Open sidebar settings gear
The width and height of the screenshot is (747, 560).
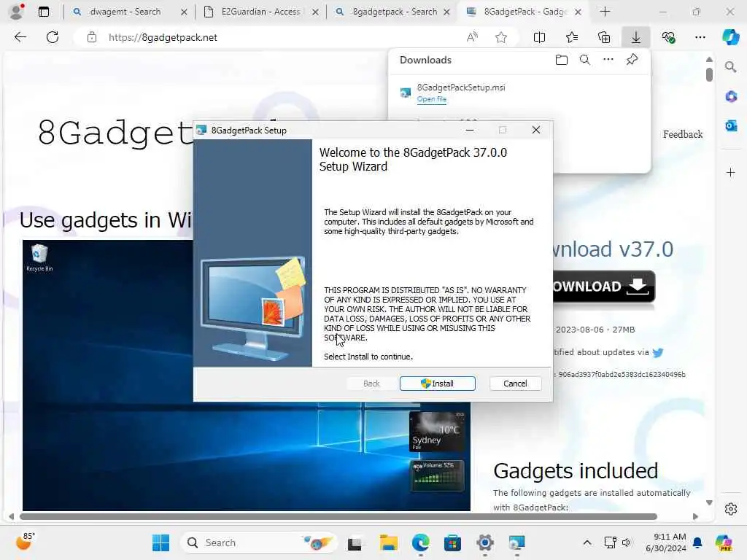[731, 509]
